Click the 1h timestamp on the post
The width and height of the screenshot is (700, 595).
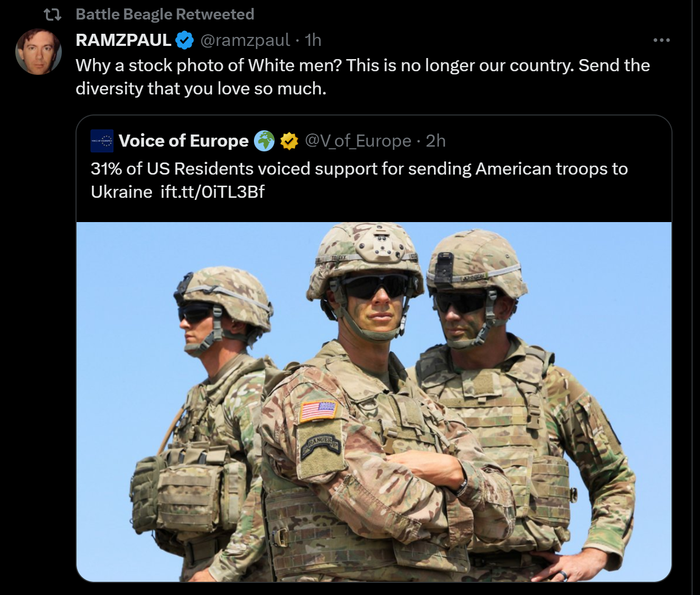(313, 40)
